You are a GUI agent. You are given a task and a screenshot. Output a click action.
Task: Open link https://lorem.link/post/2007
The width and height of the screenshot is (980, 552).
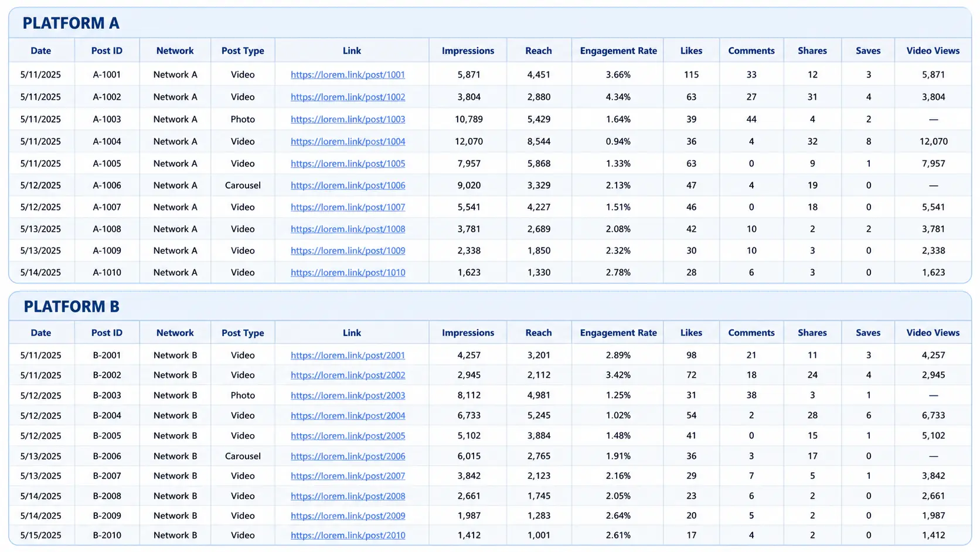348,476
